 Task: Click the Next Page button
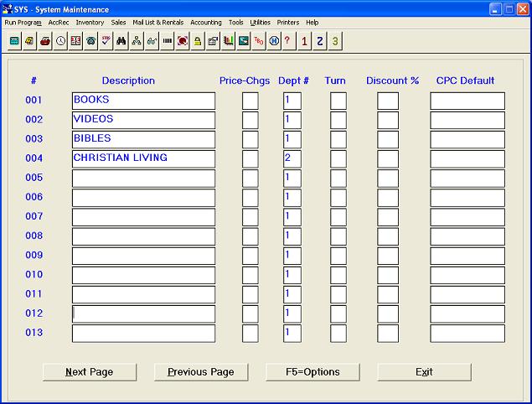(90, 372)
